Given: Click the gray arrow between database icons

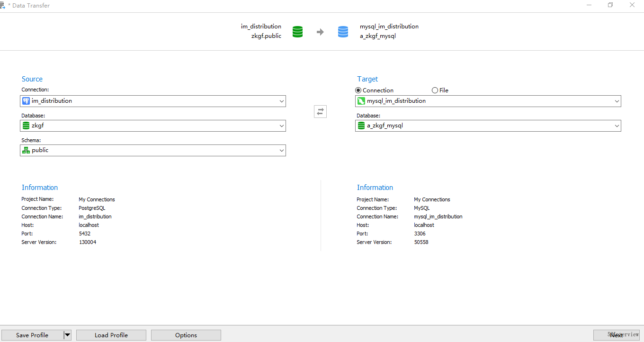Looking at the screenshot, I should click(320, 32).
